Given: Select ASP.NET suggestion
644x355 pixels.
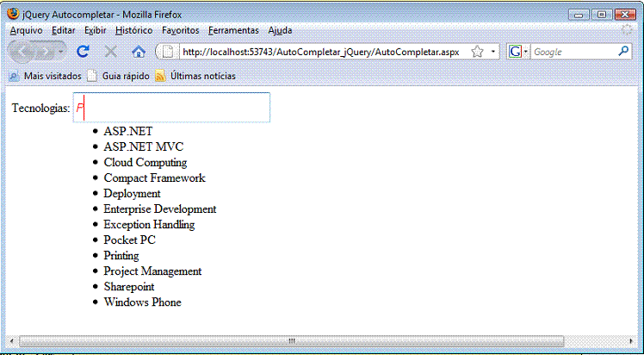Looking at the screenshot, I should click(127, 131).
